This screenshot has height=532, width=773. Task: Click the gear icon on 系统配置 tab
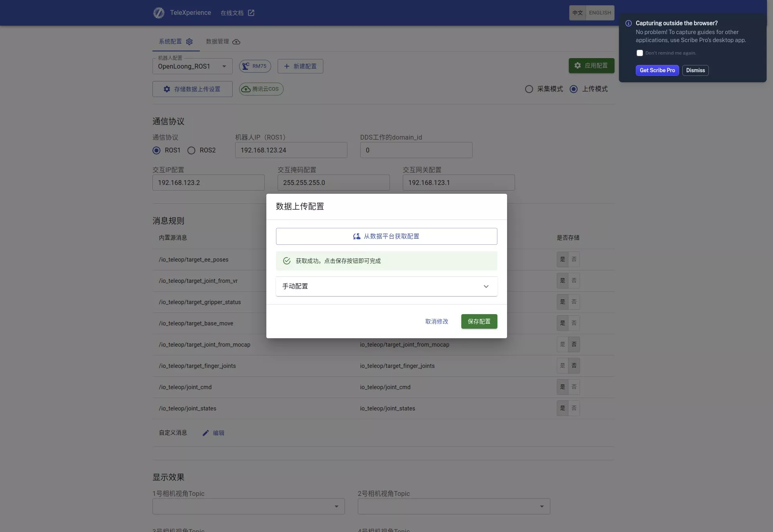[189, 42]
